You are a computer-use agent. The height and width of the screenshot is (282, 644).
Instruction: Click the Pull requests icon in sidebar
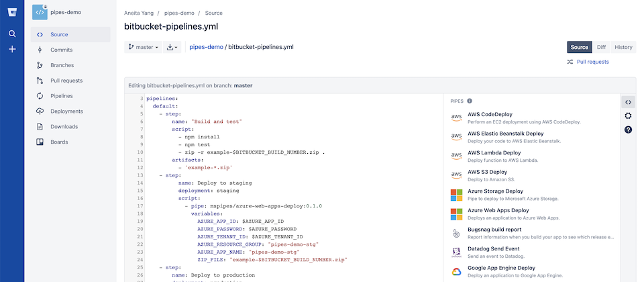click(x=40, y=81)
